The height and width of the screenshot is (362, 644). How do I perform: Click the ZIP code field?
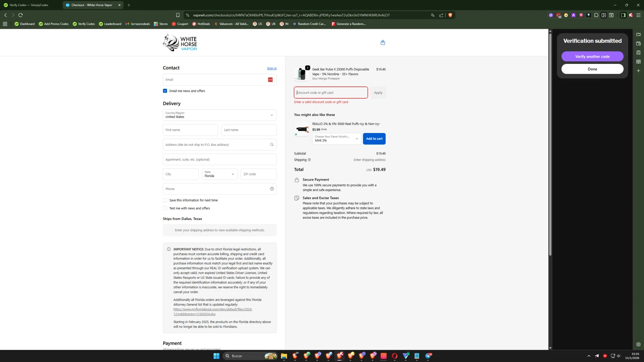[x=258, y=174]
